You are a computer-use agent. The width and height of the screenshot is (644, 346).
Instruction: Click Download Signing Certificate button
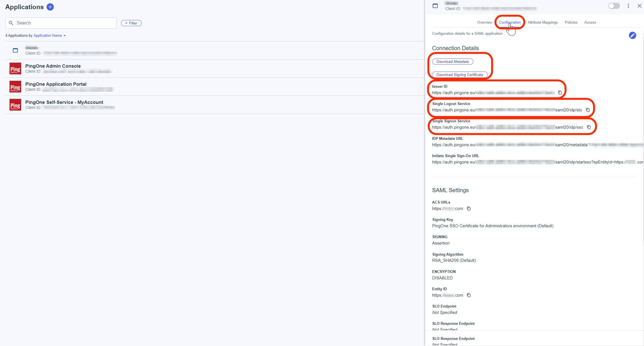pos(460,75)
